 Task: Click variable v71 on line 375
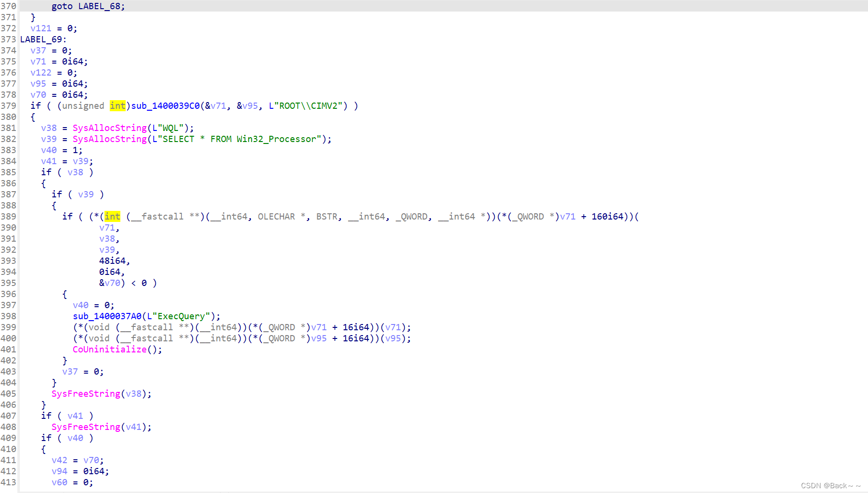tap(39, 62)
